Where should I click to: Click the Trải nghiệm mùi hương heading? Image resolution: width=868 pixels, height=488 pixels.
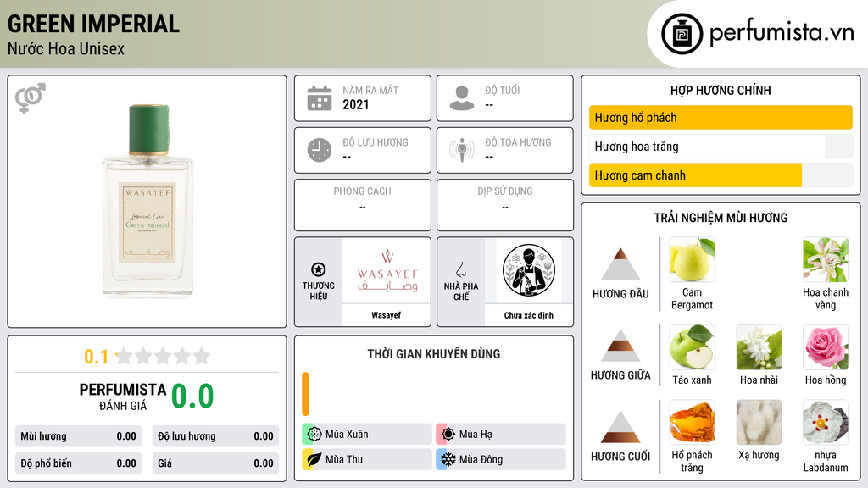[x=721, y=218]
